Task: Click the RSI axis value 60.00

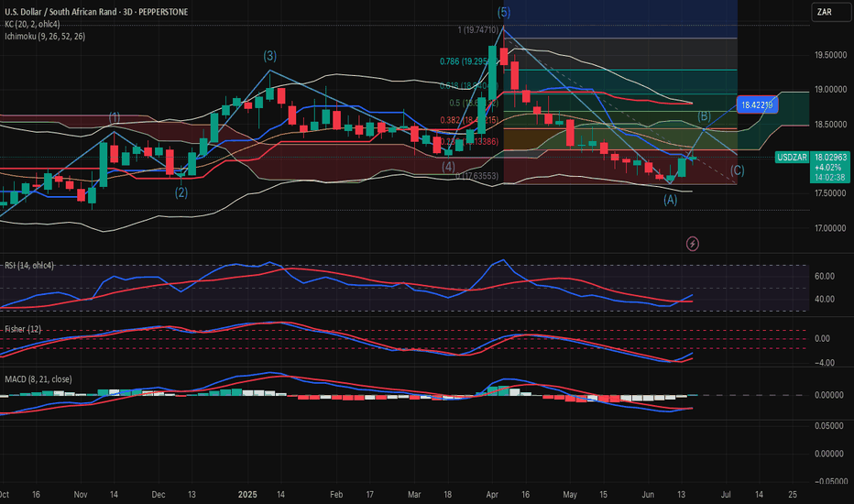Action: (825, 276)
